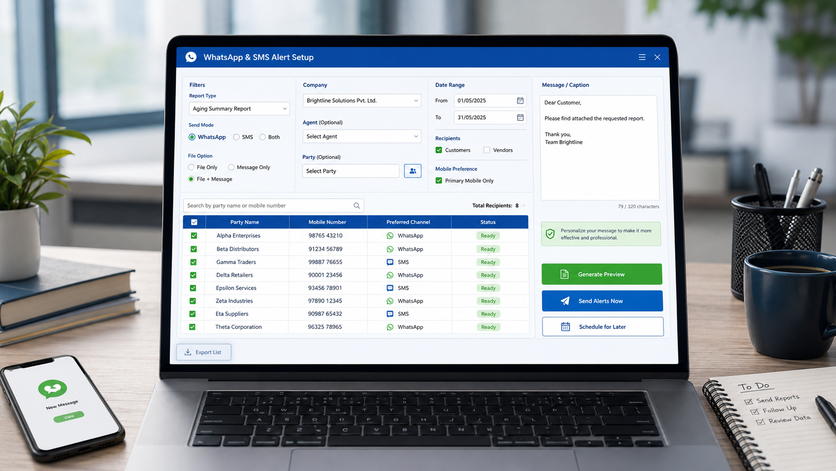Choose Message Only option

231,167
